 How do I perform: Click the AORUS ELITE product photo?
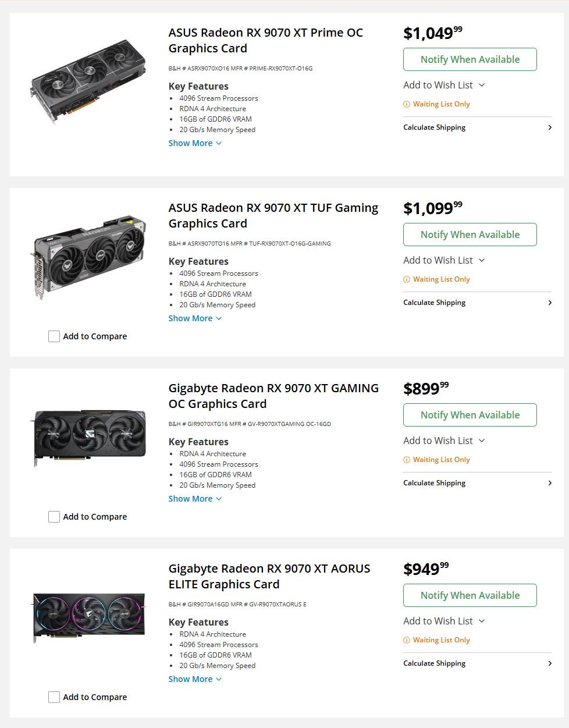(88, 618)
